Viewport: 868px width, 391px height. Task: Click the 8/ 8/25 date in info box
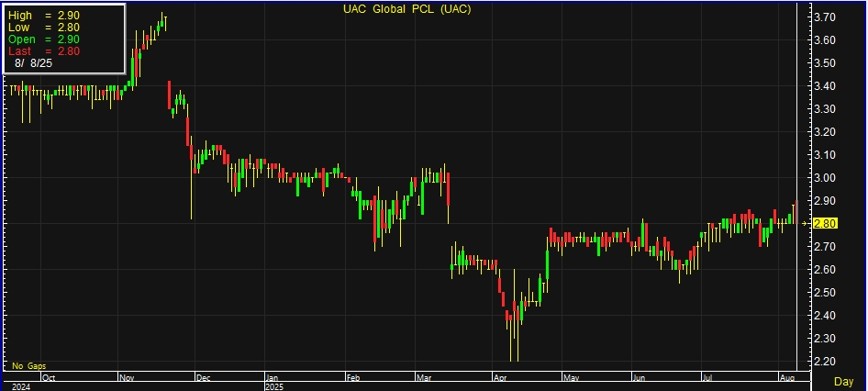pos(33,63)
